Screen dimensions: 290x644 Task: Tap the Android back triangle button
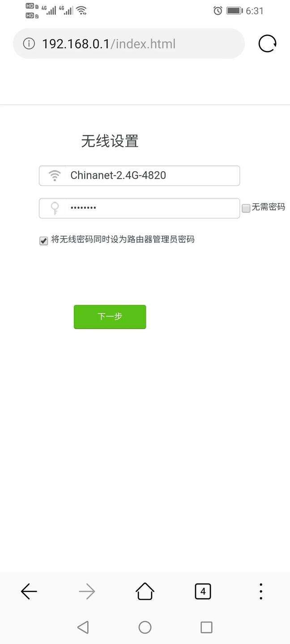coord(83,627)
